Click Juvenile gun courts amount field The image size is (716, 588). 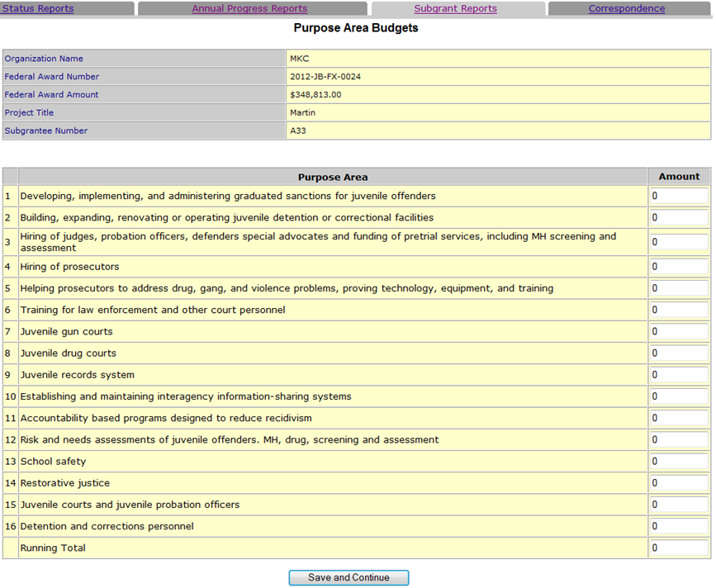(678, 331)
